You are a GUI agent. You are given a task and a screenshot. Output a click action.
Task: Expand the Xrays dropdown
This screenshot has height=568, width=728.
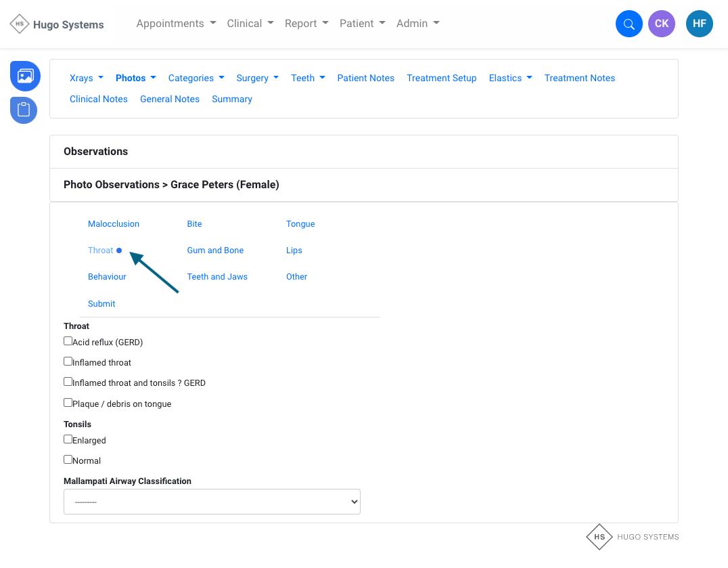(x=86, y=78)
